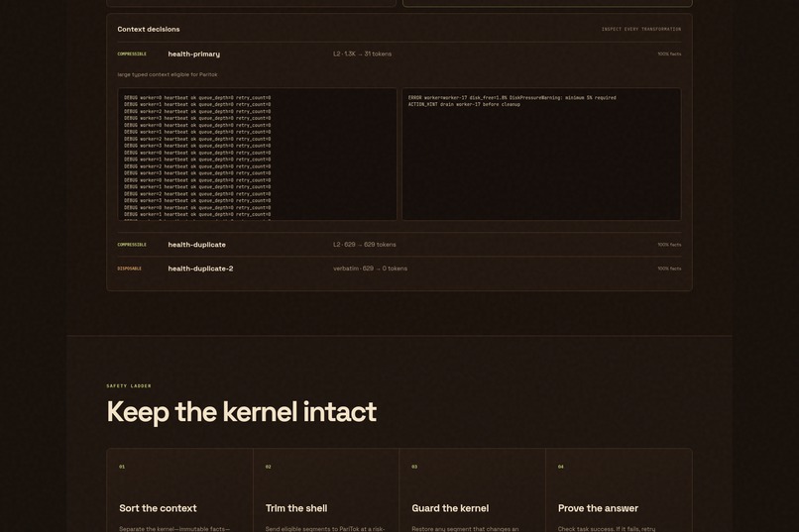Select the 'verbatim · 629 → 0 tokens' text
The image size is (799, 532).
tap(370, 268)
